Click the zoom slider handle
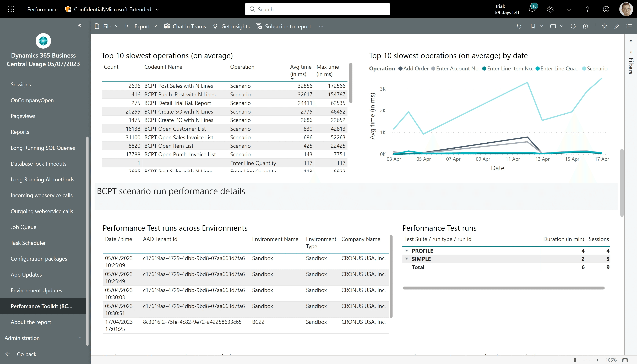The image size is (637, 364). coord(575,360)
